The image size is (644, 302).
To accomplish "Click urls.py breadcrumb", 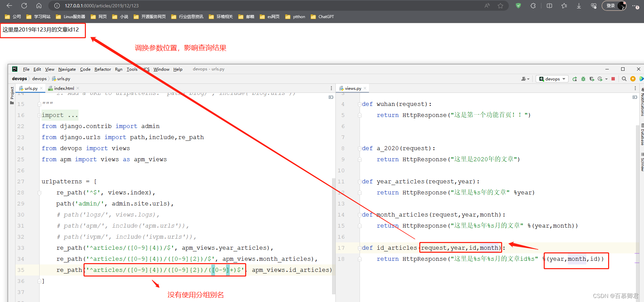I will [x=61, y=79].
